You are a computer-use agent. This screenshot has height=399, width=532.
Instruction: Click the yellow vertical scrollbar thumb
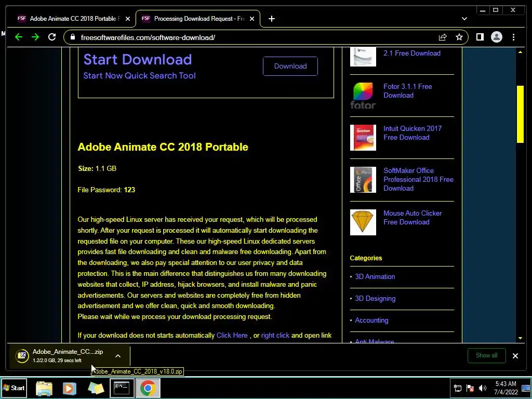point(520,114)
